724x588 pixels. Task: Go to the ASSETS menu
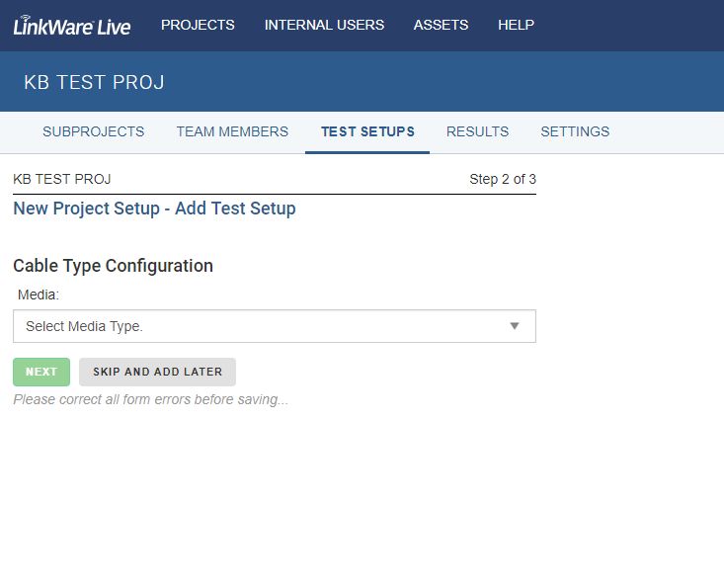pos(441,25)
